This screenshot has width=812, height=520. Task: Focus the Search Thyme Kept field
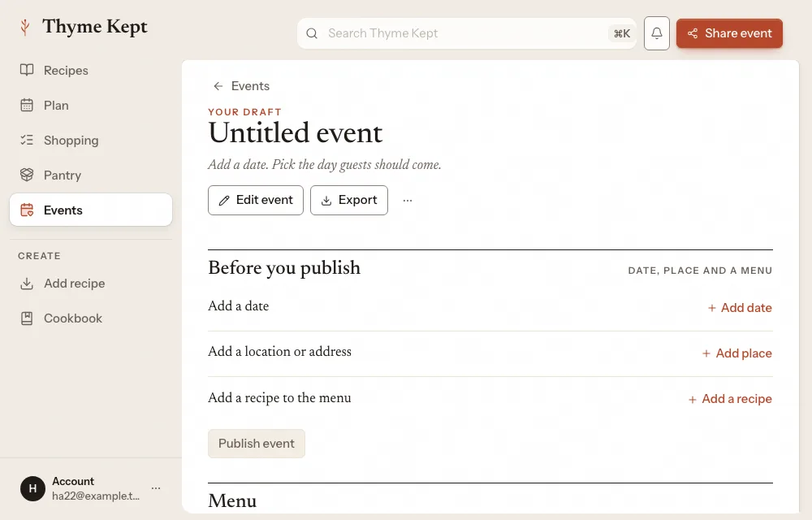(x=467, y=33)
